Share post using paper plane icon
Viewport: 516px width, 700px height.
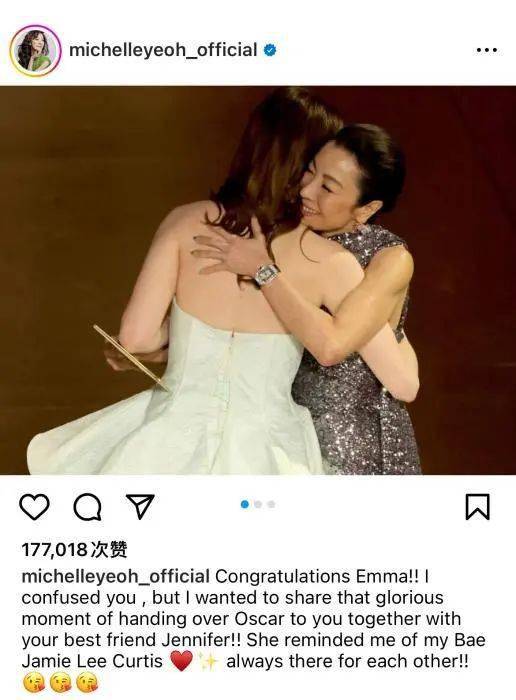140,506
